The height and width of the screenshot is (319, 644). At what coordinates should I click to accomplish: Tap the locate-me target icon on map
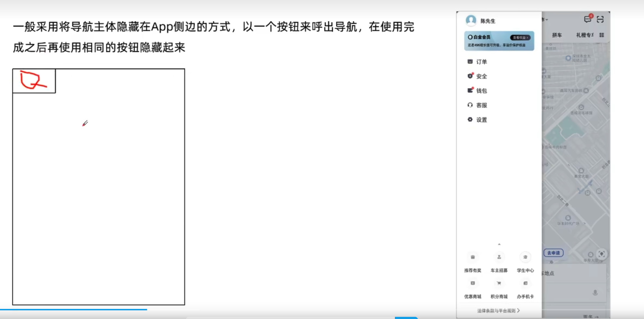coord(602,254)
